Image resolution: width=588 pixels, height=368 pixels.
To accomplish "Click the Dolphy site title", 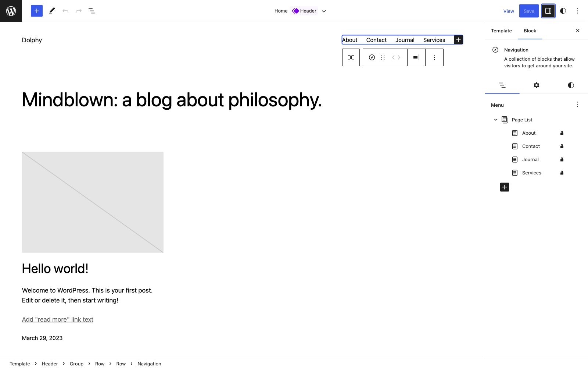I will point(32,40).
